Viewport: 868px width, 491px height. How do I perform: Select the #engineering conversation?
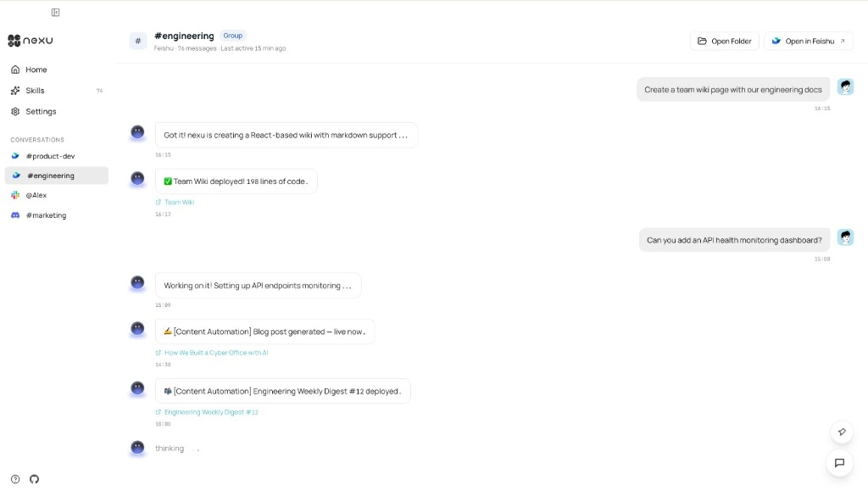coord(50,176)
